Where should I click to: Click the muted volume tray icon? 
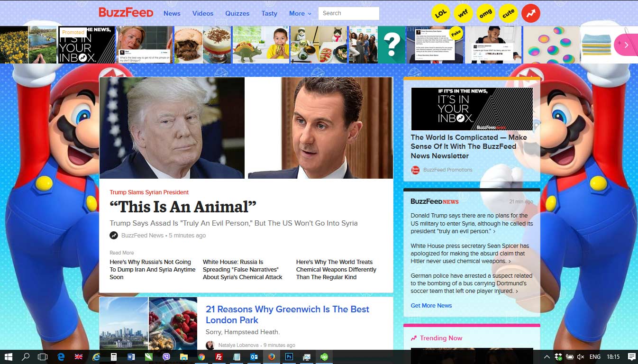[x=581, y=357]
